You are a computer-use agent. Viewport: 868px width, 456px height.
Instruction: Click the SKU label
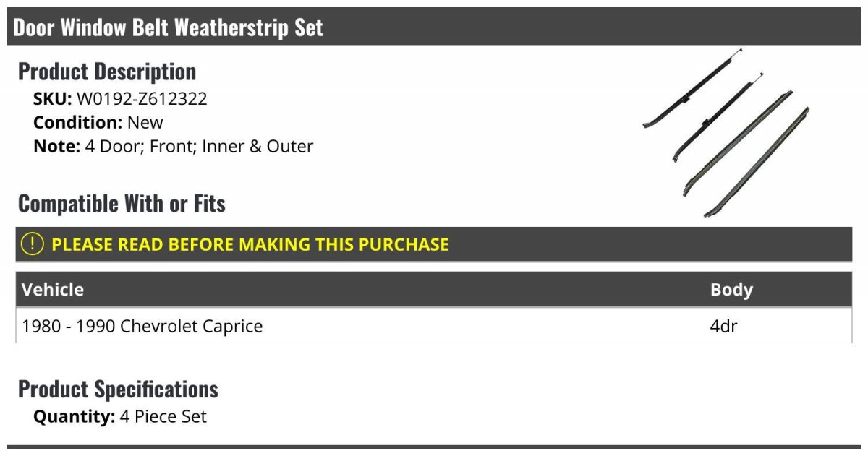[52, 99]
